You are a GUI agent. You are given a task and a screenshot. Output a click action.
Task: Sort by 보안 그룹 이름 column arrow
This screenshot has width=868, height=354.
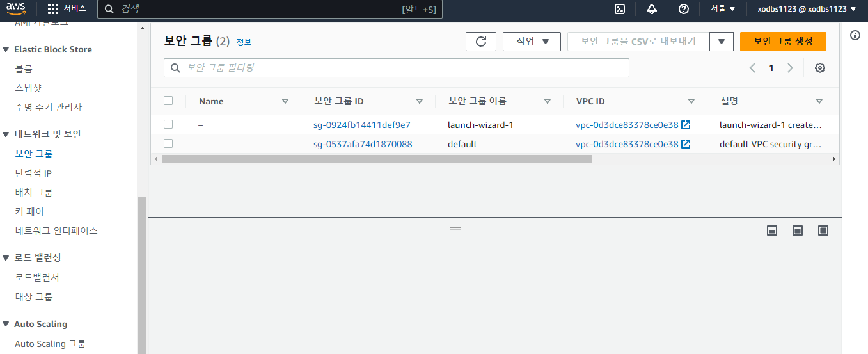pos(548,101)
